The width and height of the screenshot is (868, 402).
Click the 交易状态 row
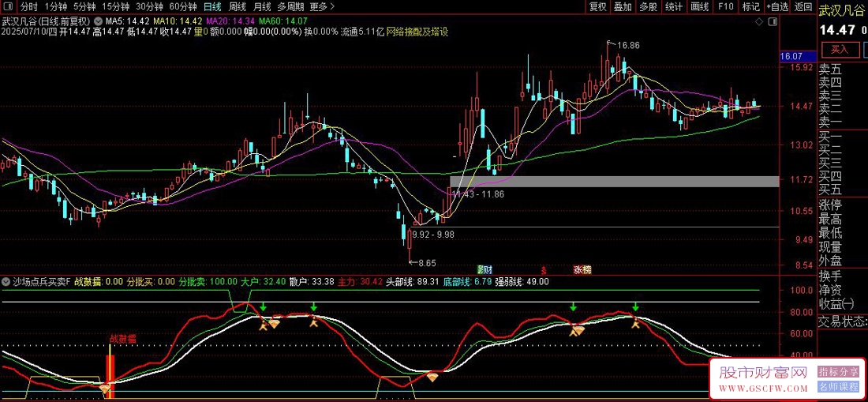(843, 321)
